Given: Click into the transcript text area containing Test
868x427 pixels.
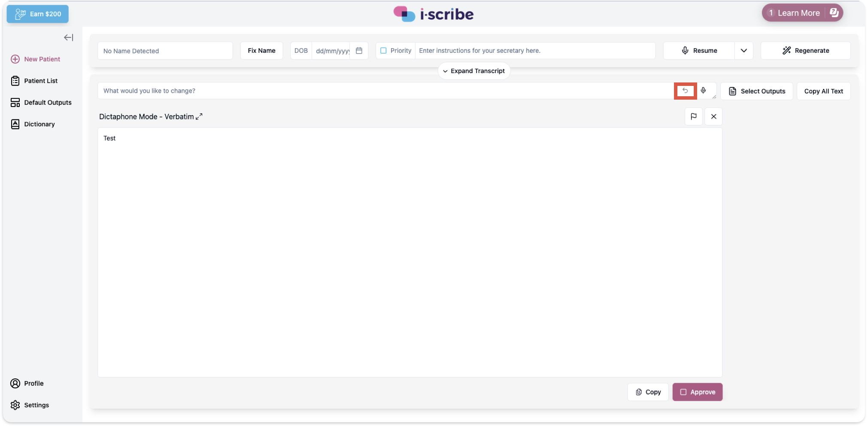Looking at the screenshot, I should (x=410, y=252).
